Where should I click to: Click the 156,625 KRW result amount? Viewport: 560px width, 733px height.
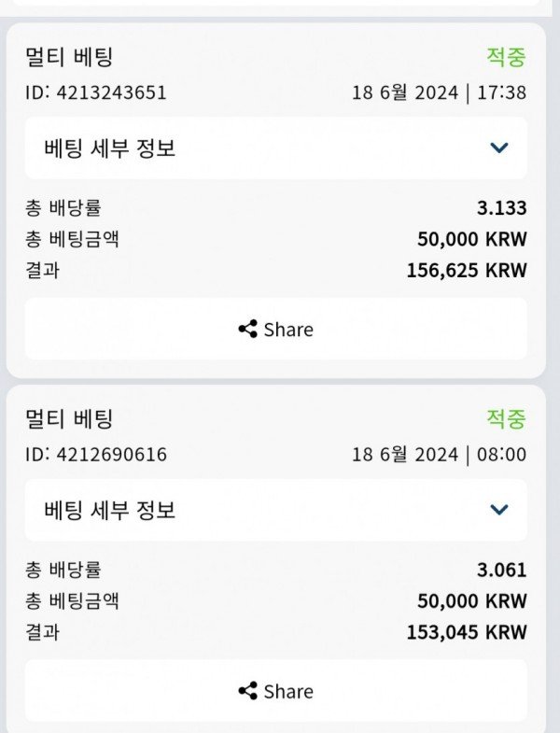[467, 271]
